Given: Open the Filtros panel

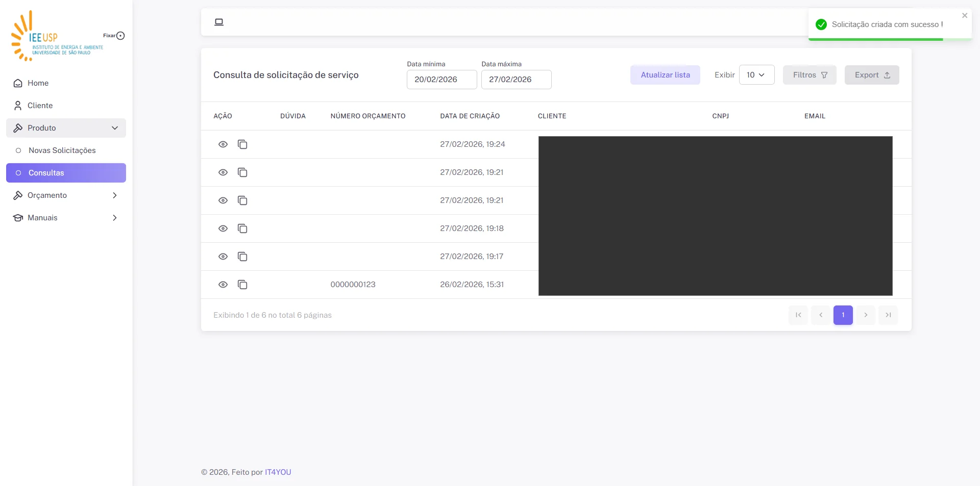Looking at the screenshot, I should tap(810, 75).
